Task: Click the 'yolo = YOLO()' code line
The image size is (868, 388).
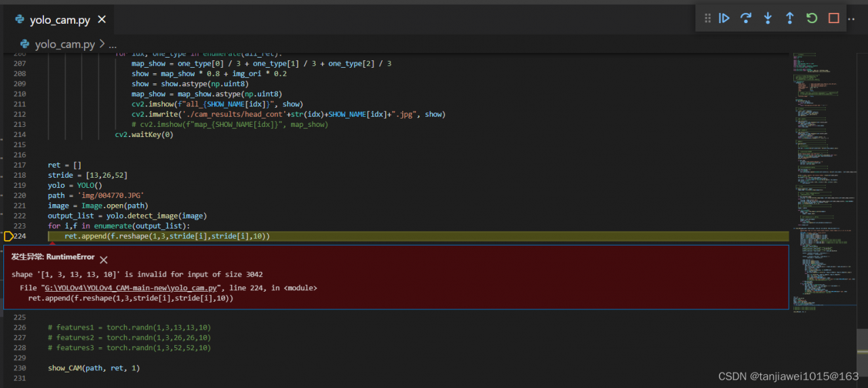Action: click(75, 185)
